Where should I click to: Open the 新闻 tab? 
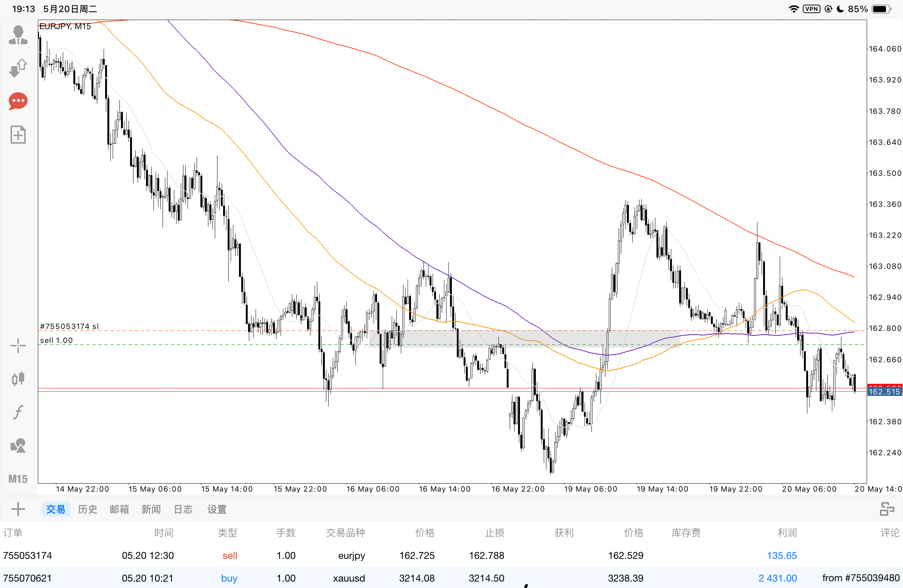point(151,509)
